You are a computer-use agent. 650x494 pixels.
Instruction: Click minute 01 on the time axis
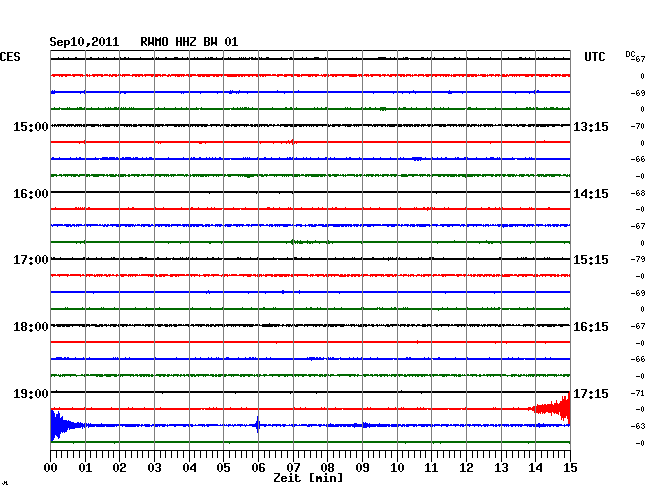click(85, 467)
